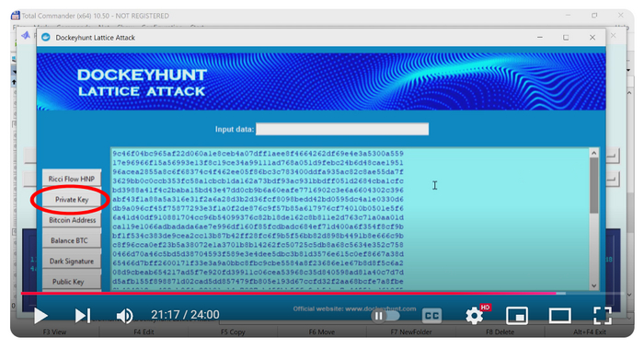Skip to the next video
The image size is (644, 349).
[x=83, y=316]
